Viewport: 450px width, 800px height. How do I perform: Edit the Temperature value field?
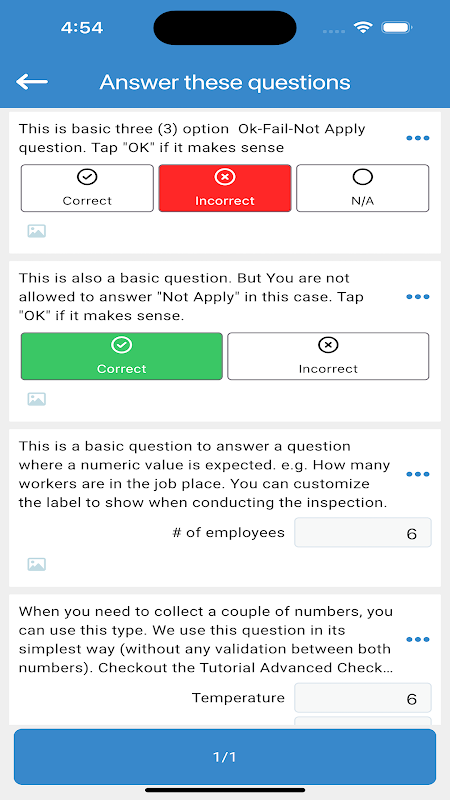[x=363, y=698]
